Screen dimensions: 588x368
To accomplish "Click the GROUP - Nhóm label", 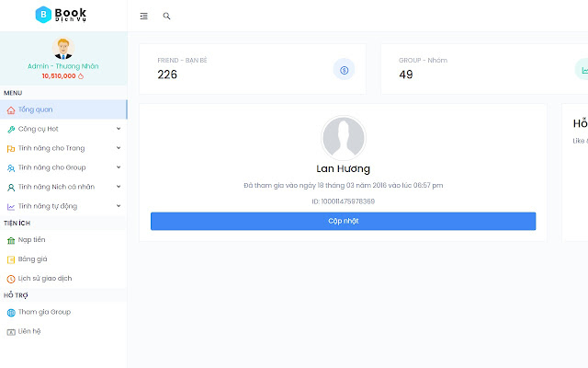I will tap(423, 61).
